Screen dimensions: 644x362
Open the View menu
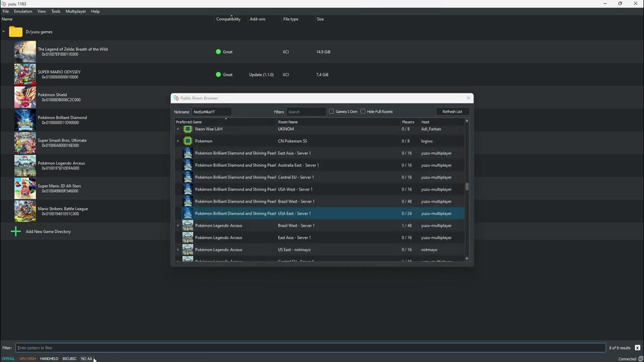[42, 11]
